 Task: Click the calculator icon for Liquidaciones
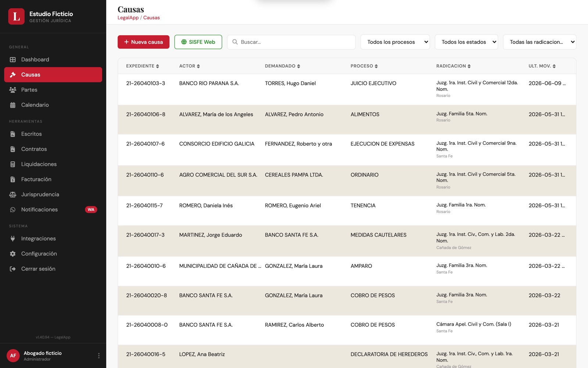click(x=13, y=164)
